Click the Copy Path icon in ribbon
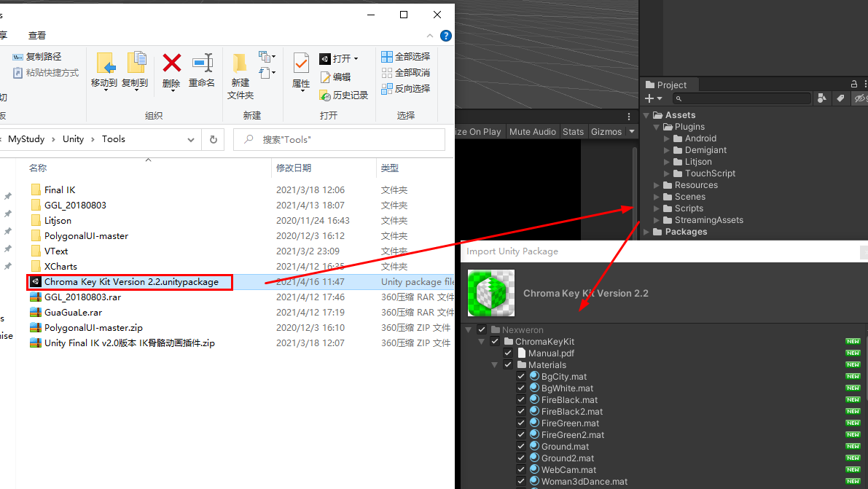This screenshot has height=489, width=868. [x=17, y=57]
